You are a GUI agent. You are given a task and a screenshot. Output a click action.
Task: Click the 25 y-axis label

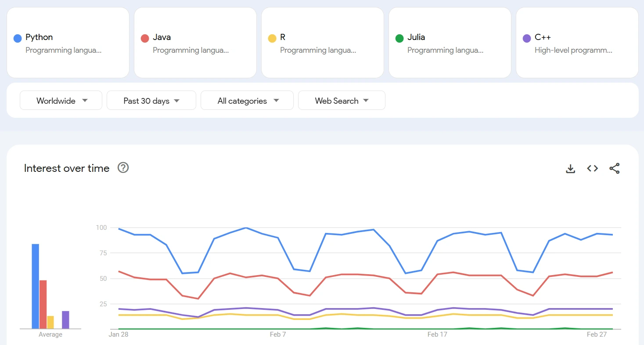click(x=103, y=304)
